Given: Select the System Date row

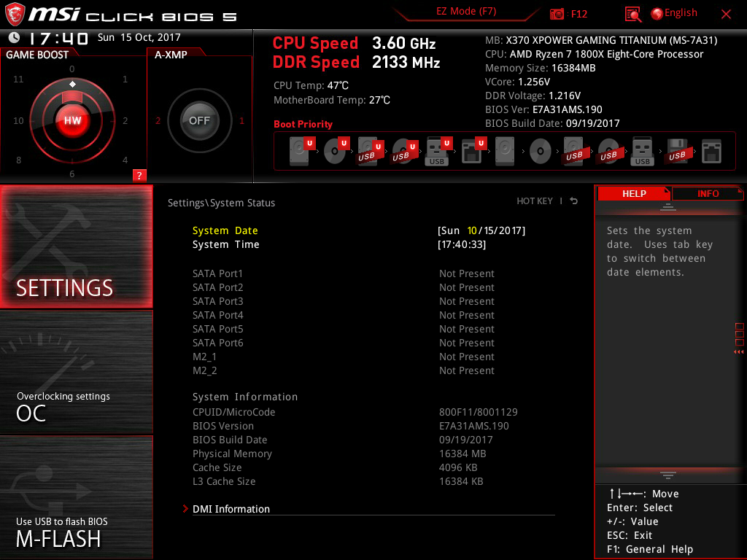Looking at the screenshot, I should click(x=359, y=230).
